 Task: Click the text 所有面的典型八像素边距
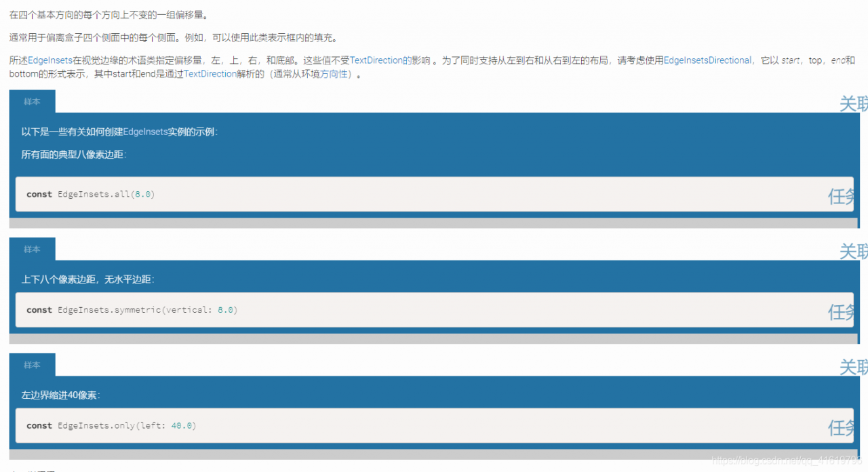[x=73, y=155]
